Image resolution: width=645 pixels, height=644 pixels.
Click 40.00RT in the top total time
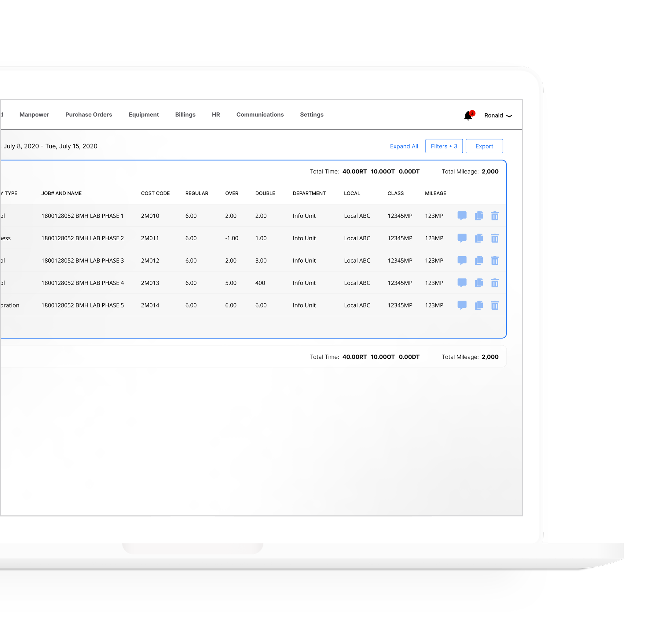(x=354, y=172)
